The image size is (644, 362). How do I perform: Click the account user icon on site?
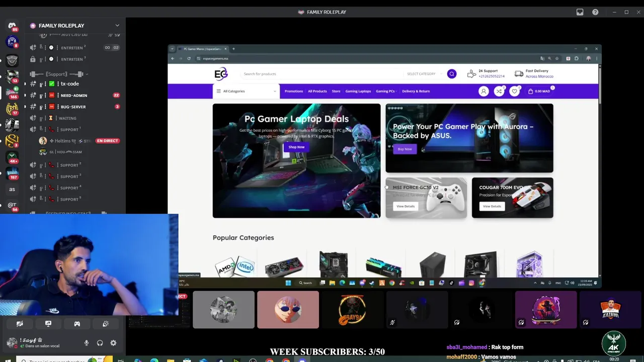click(484, 91)
